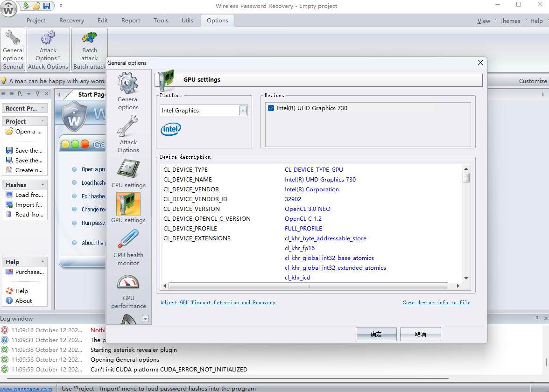549x392 pixels.
Task: Open the Report ribbon tab
Action: tap(131, 21)
